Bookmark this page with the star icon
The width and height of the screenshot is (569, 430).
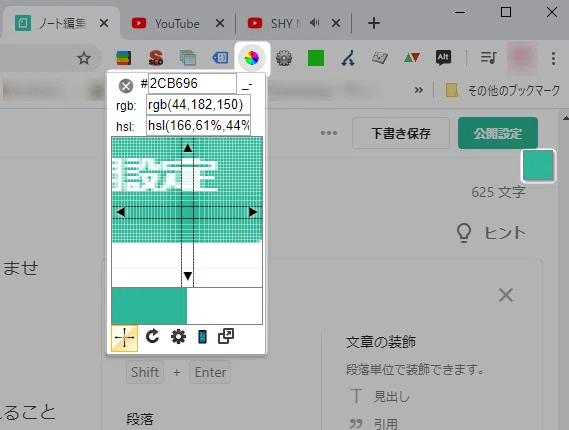tap(84, 58)
